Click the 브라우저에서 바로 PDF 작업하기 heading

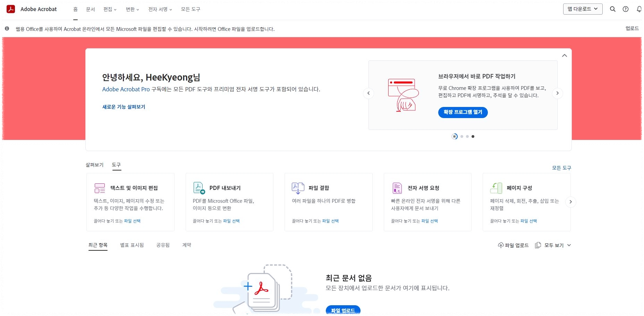(477, 76)
